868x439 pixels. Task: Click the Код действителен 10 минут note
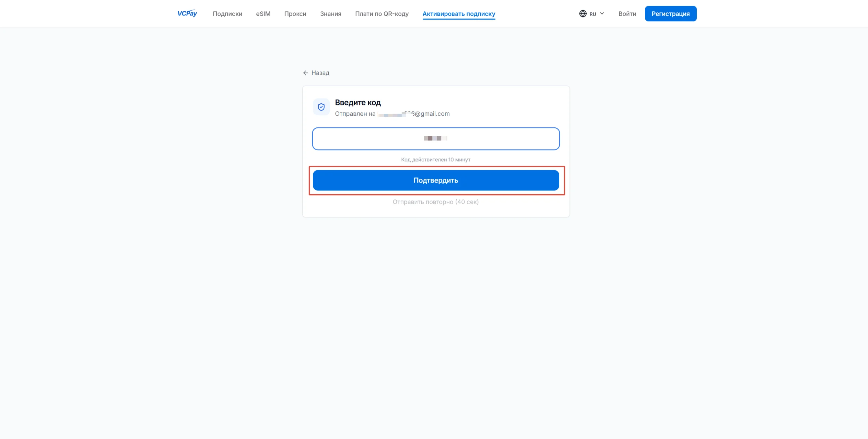click(436, 160)
